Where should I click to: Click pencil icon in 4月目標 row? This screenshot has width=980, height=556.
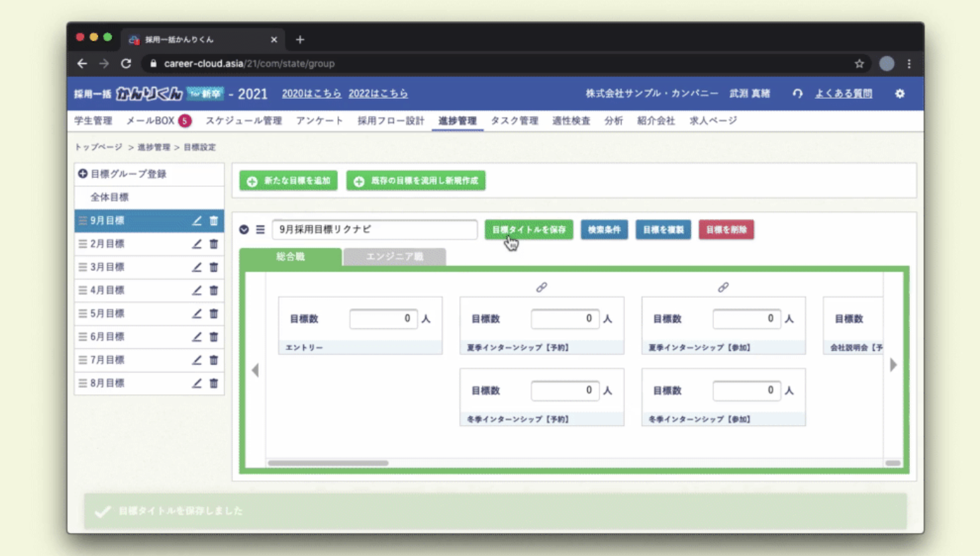click(197, 290)
